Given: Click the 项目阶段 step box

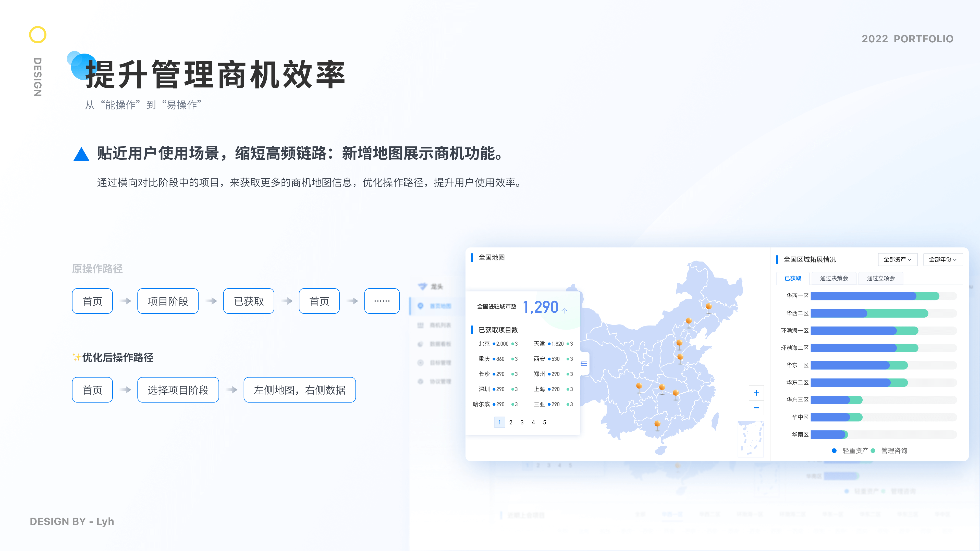Looking at the screenshot, I should click(x=168, y=301).
